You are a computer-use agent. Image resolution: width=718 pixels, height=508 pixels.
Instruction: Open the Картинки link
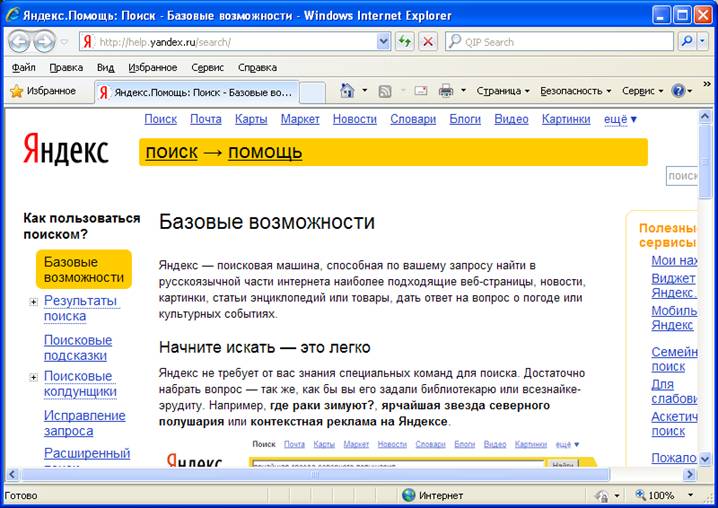(566, 119)
